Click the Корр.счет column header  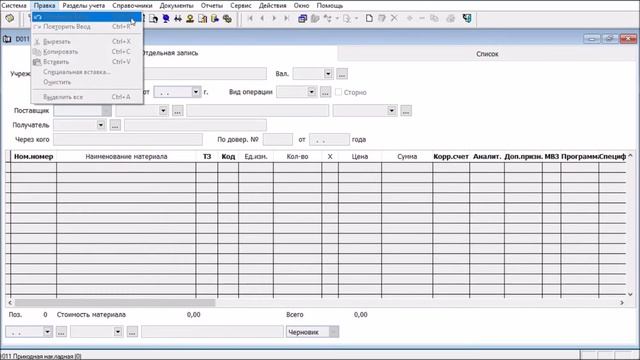tap(451, 156)
